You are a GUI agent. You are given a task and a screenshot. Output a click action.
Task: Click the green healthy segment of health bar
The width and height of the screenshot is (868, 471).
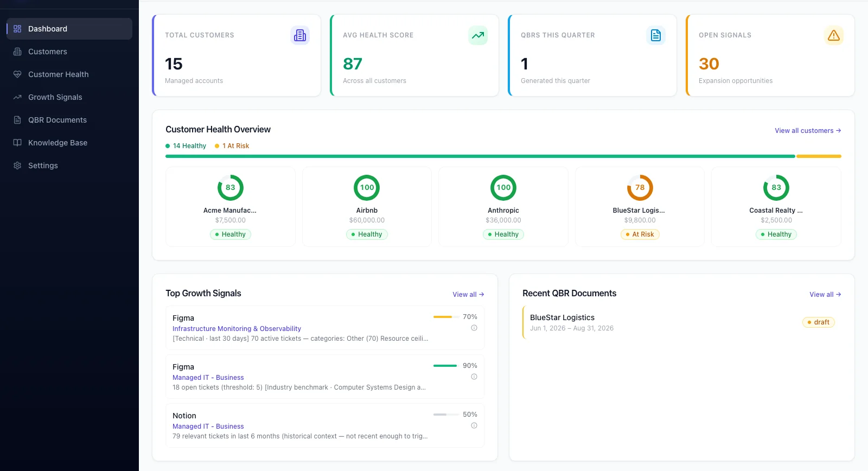coord(480,156)
